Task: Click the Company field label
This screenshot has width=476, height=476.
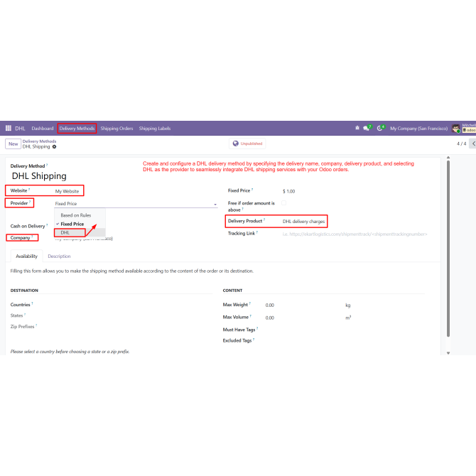Action: (x=21, y=238)
